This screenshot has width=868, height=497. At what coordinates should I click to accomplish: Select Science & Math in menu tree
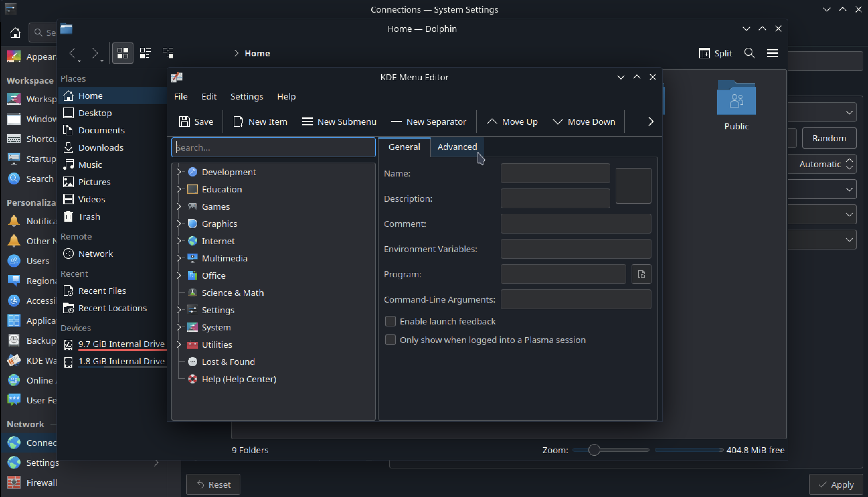[x=232, y=293]
